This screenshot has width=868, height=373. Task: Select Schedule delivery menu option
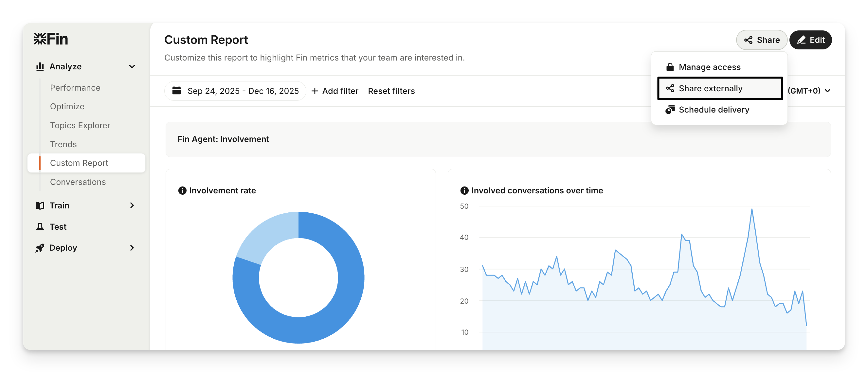coord(714,110)
